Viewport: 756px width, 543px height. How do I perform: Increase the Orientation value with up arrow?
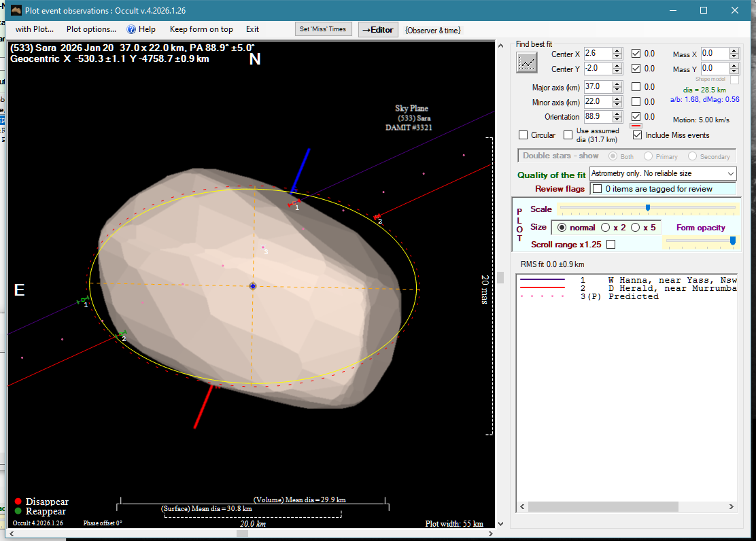[x=617, y=114]
